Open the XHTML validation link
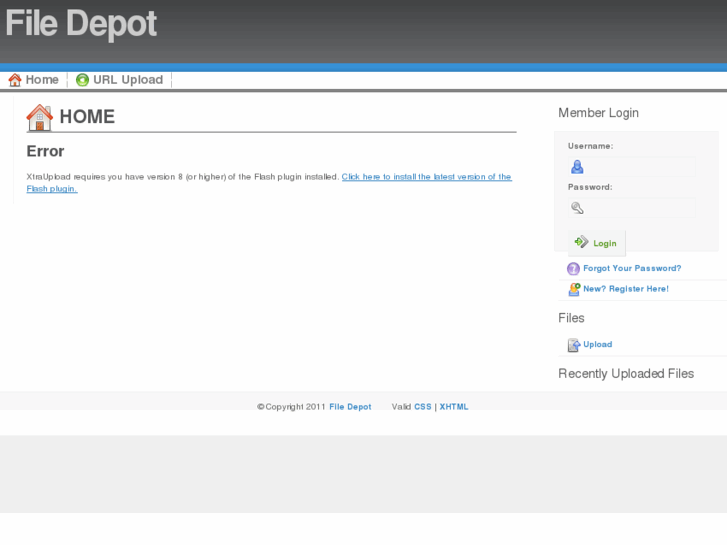The width and height of the screenshot is (727, 545). 454,407
